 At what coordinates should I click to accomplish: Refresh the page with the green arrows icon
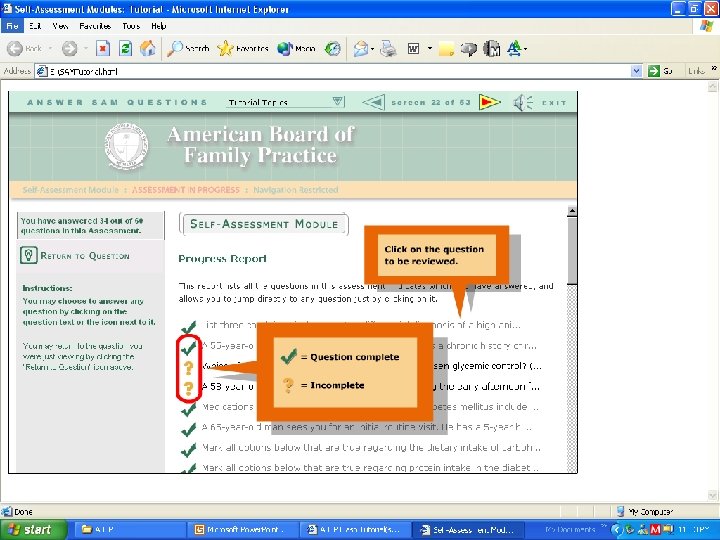coord(125,48)
